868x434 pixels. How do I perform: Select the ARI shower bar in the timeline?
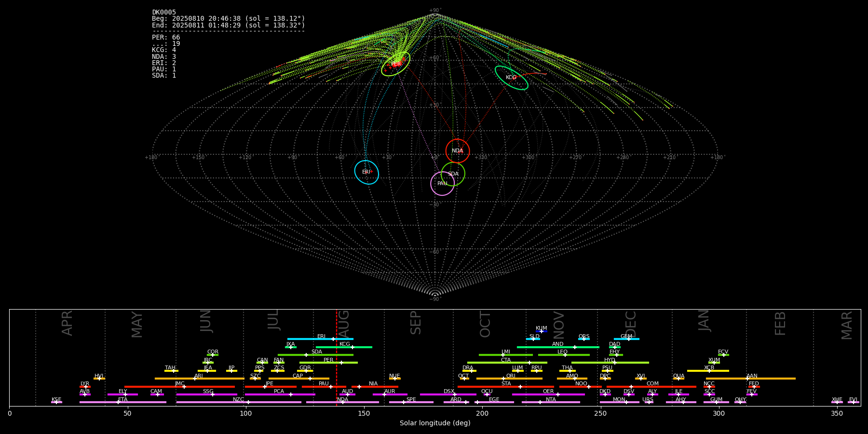point(200,379)
